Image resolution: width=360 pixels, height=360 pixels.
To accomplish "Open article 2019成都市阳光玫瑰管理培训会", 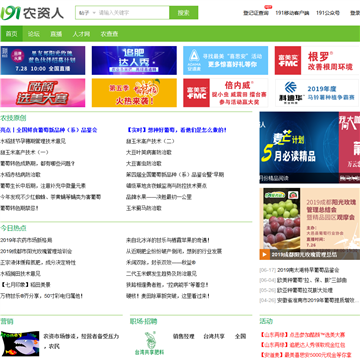I will (x=36, y=251).
